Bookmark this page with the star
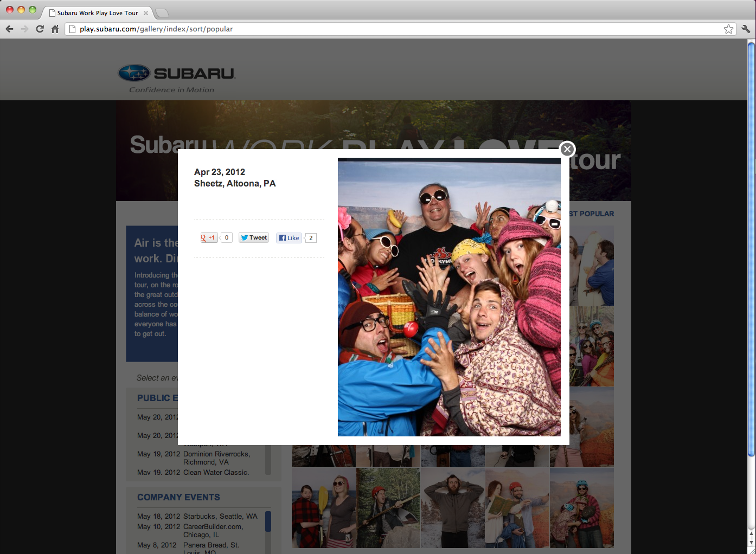756x554 pixels. click(x=728, y=29)
